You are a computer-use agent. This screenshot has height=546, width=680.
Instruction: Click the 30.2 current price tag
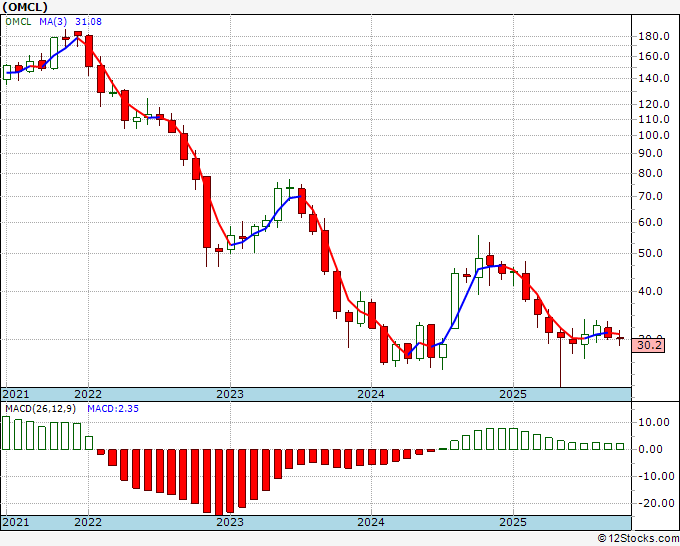649,346
